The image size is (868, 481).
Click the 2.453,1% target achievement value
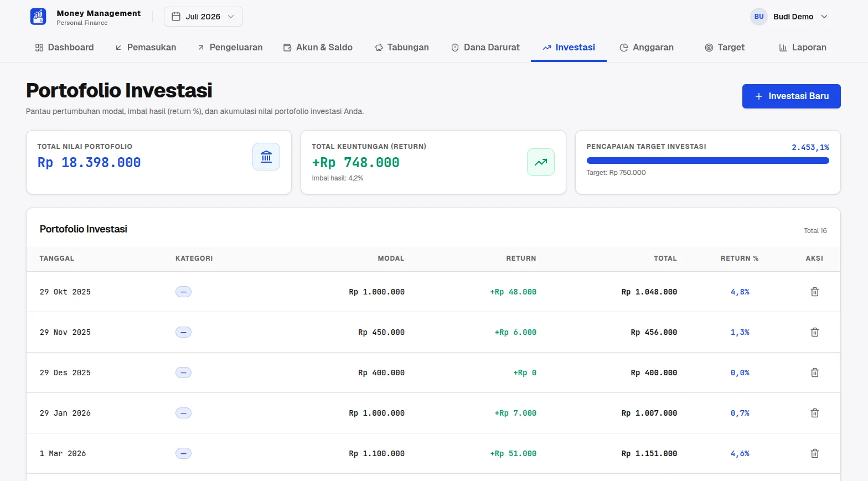pos(810,147)
